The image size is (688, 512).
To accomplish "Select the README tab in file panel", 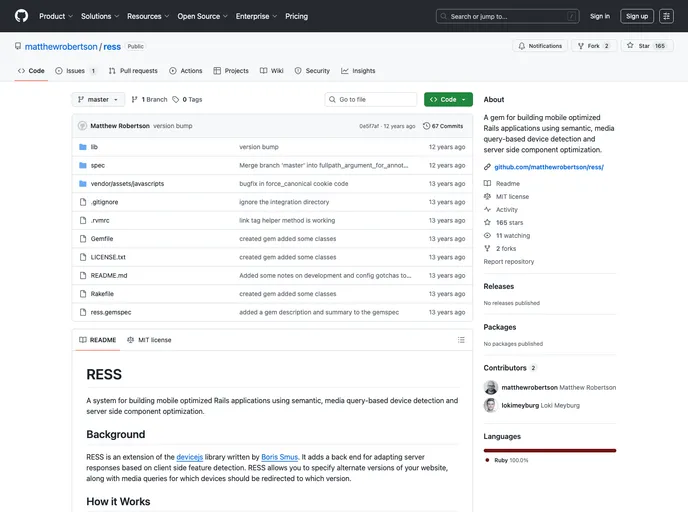I will pyautogui.click(x=98, y=340).
